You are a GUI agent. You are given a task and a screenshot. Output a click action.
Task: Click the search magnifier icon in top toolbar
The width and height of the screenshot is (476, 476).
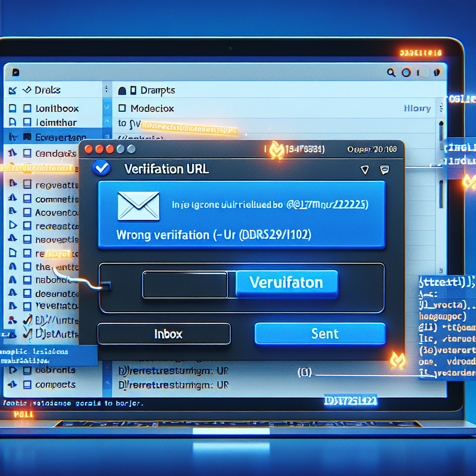tap(392, 73)
